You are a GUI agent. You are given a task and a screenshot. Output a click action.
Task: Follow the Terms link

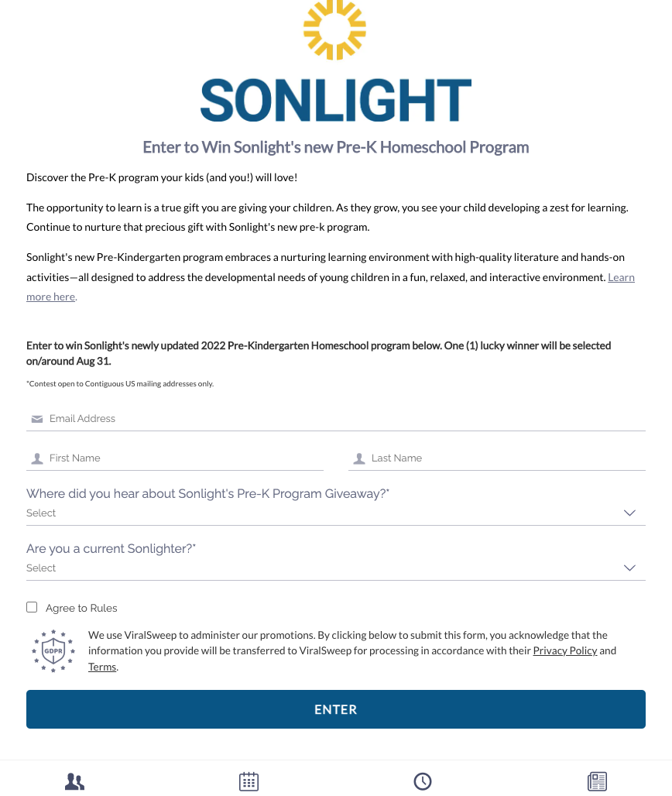102,667
